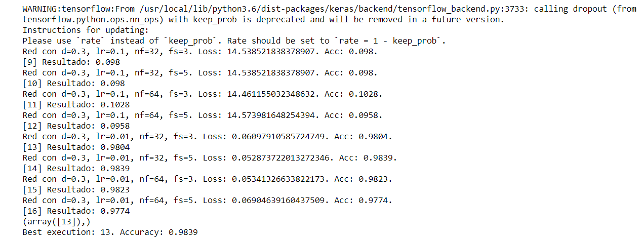This screenshot has width=644, height=239.
Task: Click the loss value 0.06904639160437509
Action: pyautogui.click(x=280, y=200)
